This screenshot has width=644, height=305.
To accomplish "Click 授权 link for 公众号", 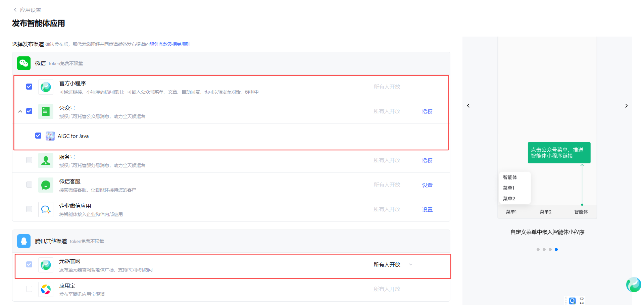I will [x=427, y=111].
